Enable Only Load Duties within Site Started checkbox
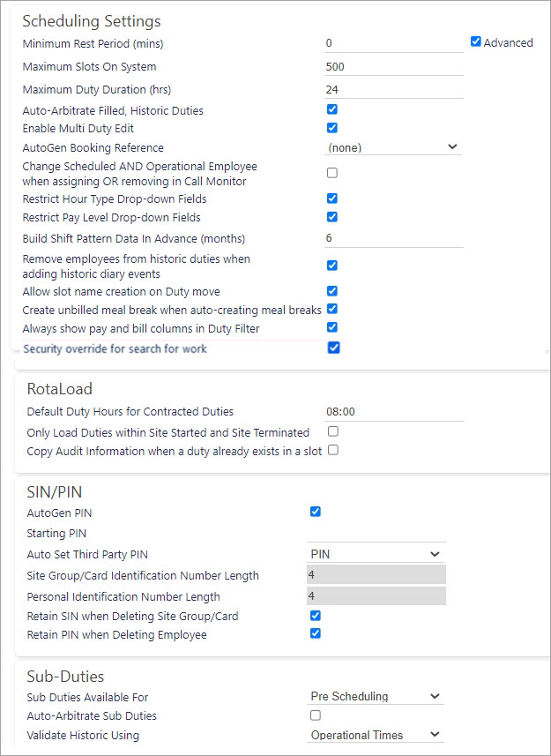Image resolution: width=551 pixels, height=756 pixels. click(333, 431)
